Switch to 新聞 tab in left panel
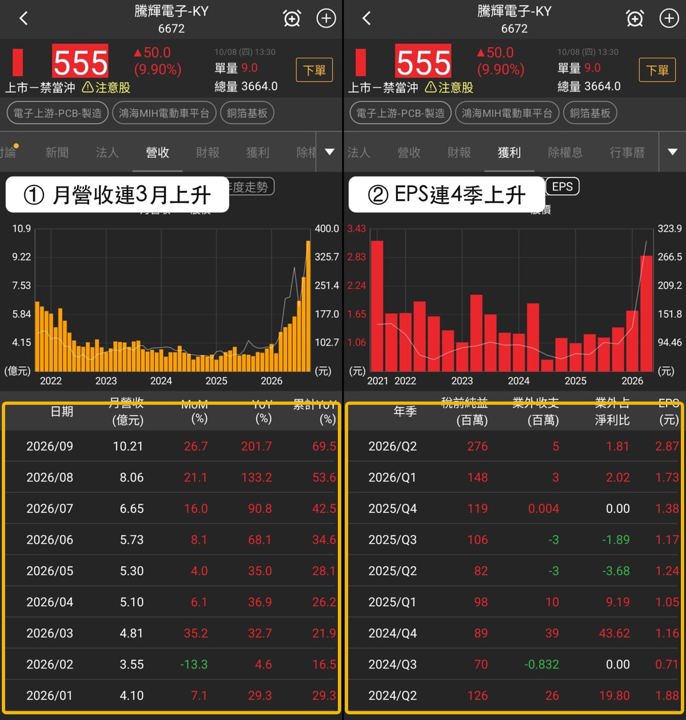 (x=57, y=152)
